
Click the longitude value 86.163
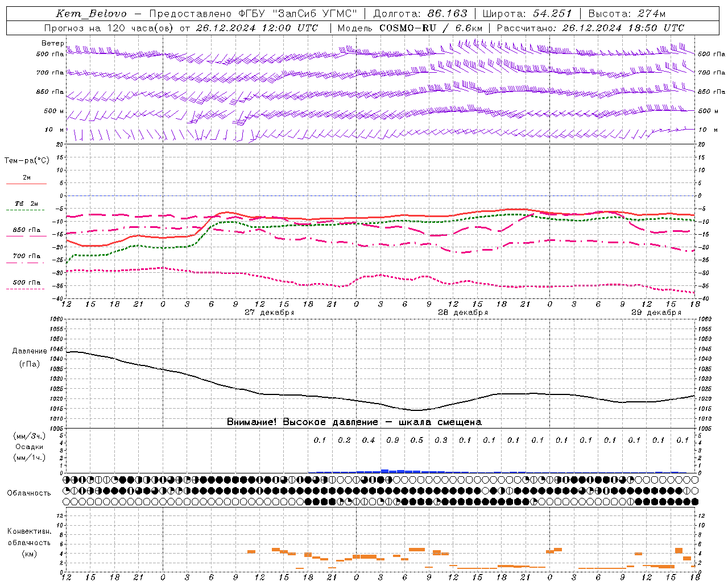point(448,14)
